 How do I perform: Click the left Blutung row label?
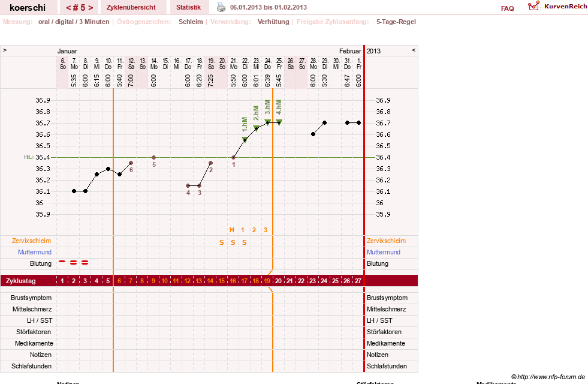pyautogui.click(x=41, y=263)
